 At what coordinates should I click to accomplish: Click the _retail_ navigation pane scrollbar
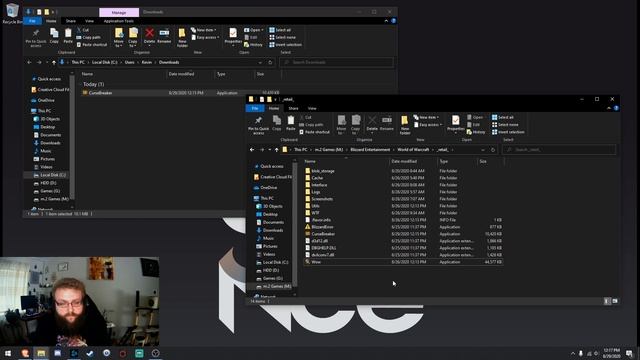pos(295,225)
